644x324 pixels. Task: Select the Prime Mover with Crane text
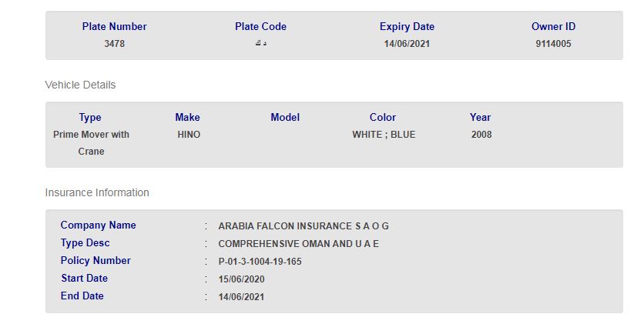click(x=91, y=143)
